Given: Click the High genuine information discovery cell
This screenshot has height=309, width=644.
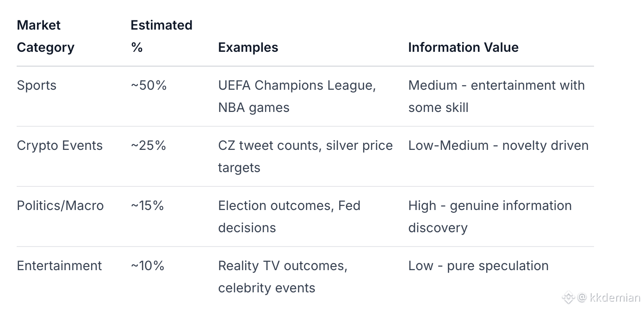Looking at the screenshot, I should click(x=489, y=216).
